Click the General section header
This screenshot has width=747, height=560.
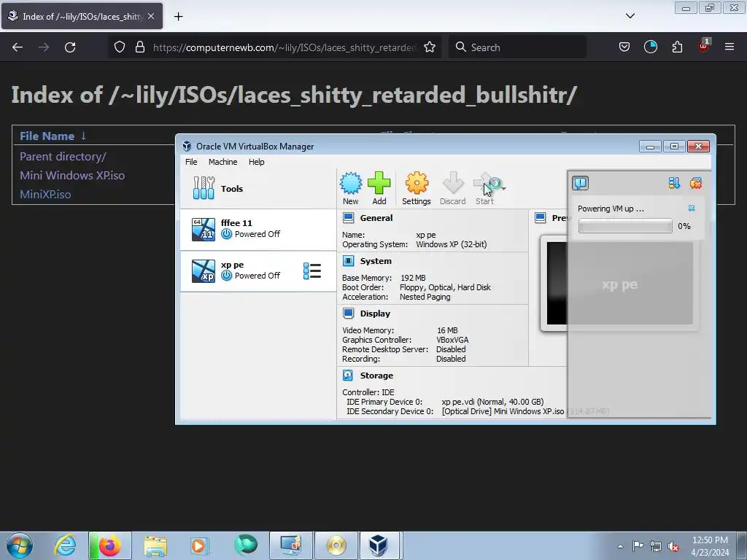point(376,218)
